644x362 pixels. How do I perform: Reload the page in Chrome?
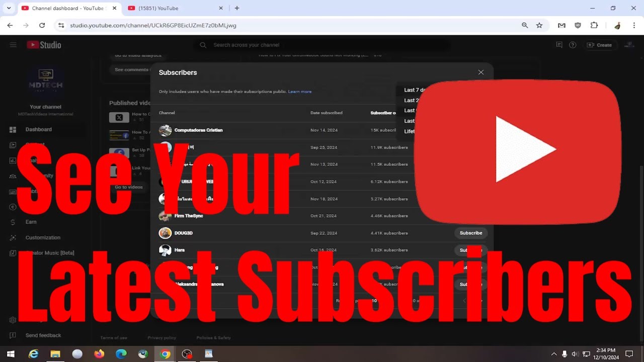(42, 25)
